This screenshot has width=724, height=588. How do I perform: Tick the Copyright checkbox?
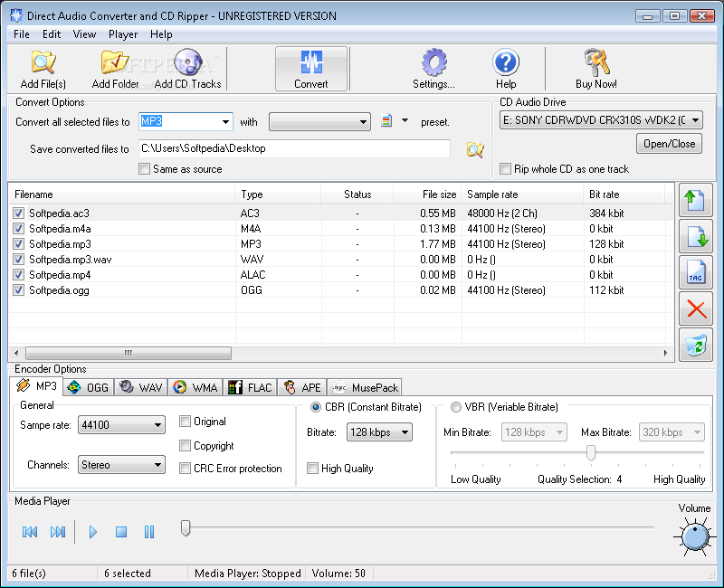click(x=185, y=445)
